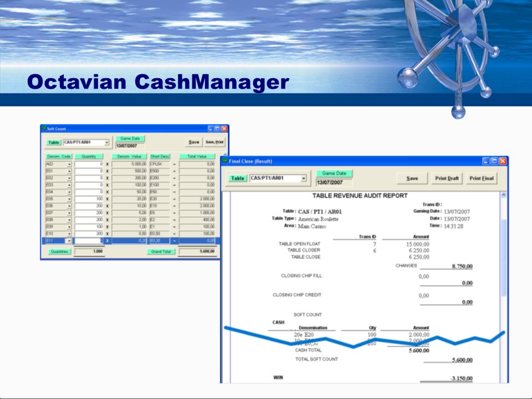Click the TABLE REVENUE AUDIT REPORT heading
Viewport: 532px width, 399px height.
pyautogui.click(x=360, y=196)
